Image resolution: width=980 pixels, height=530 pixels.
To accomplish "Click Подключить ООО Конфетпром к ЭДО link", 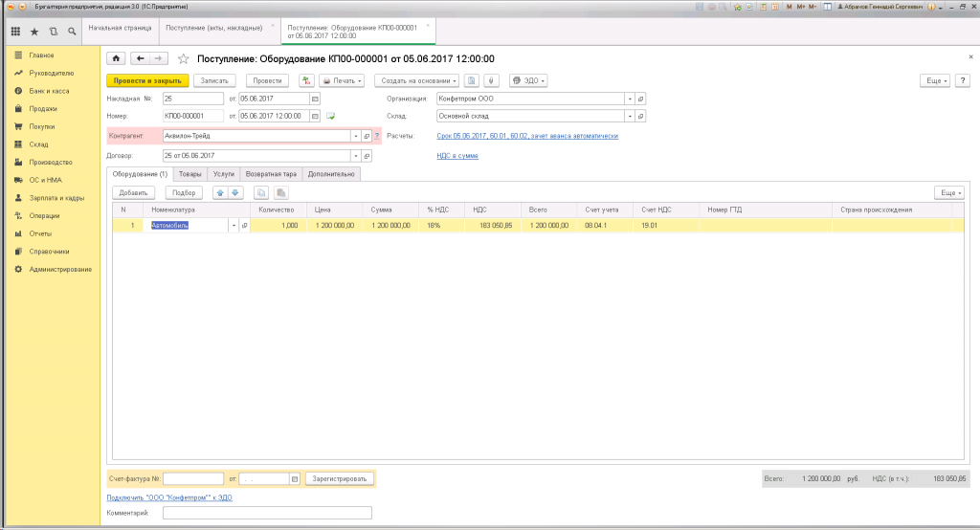I will [169, 498].
